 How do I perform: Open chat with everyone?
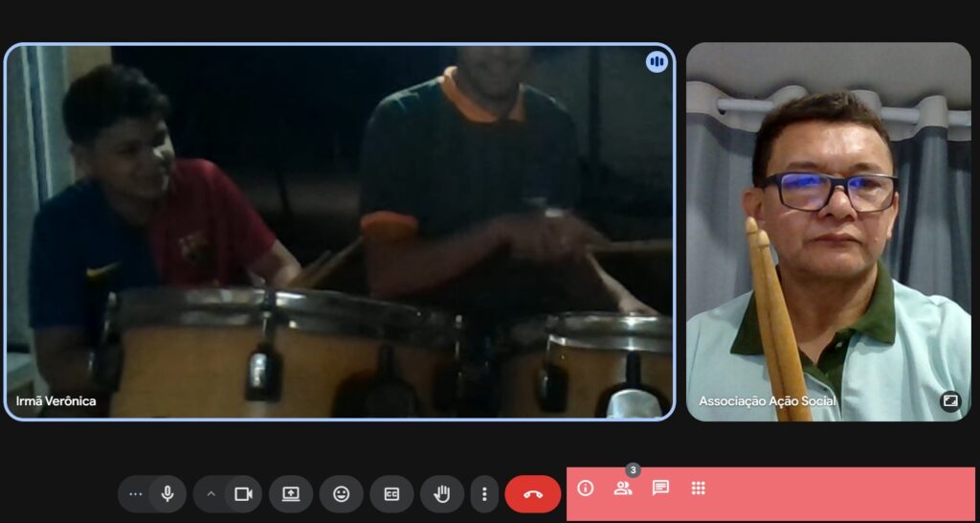coord(660,489)
